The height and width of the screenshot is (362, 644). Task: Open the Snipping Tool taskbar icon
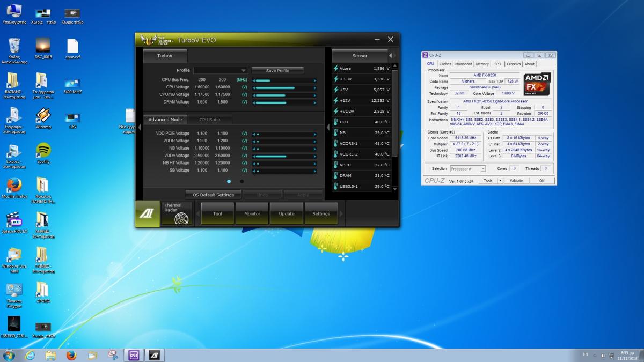[x=113, y=355]
